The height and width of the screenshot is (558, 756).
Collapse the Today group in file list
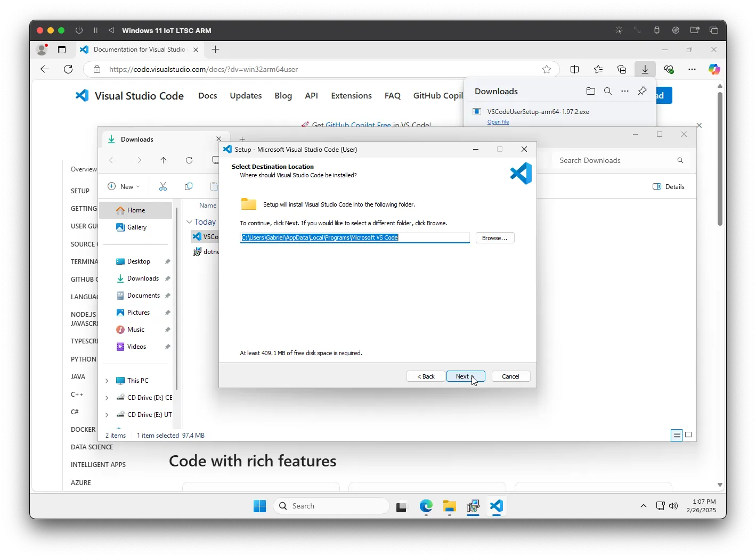pyautogui.click(x=189, y=222)
